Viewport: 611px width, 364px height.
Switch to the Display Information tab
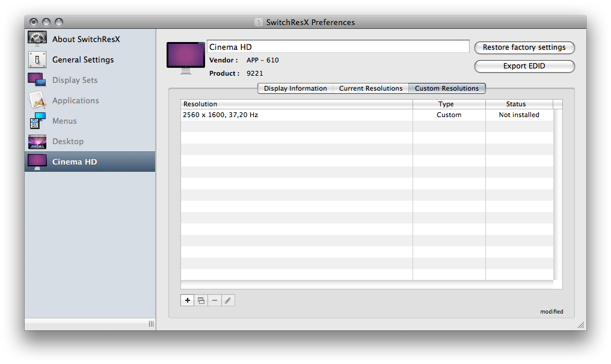pos(295,88)
